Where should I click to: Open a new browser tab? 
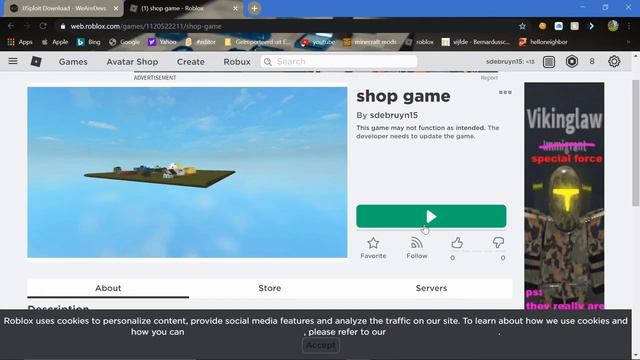click(x=254, y=8)
